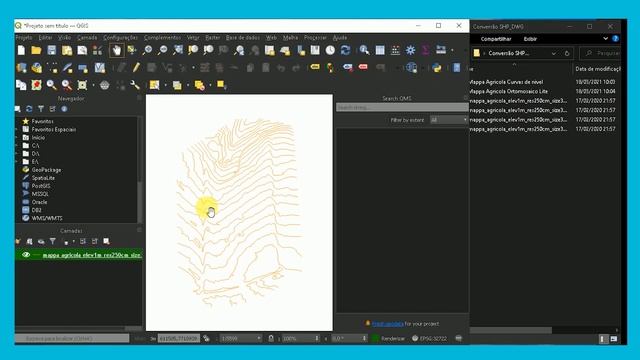Image resolution: width=640 pixels, height=360 pixels.
Task: Open the temporal controller clock icon
Action: 330,50
